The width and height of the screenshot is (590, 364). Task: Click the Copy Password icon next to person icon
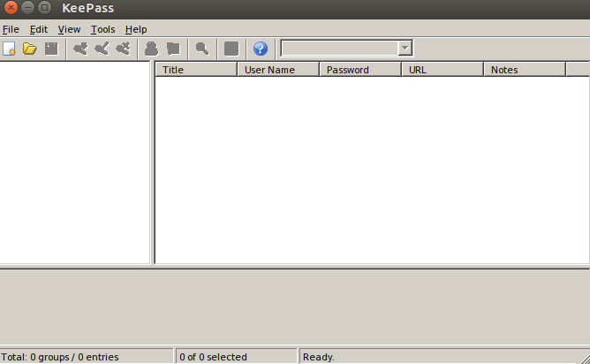[173, 49]
